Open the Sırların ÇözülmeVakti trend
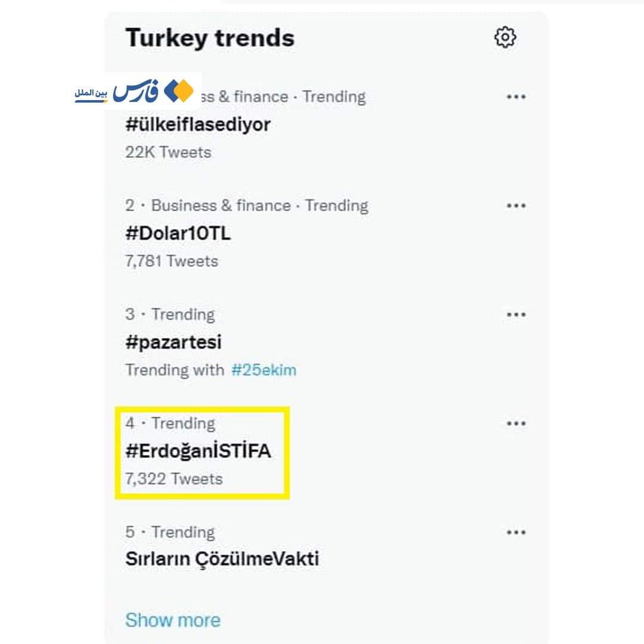The height and width of the screenshot is (644, 644). (x=222, y=559)
